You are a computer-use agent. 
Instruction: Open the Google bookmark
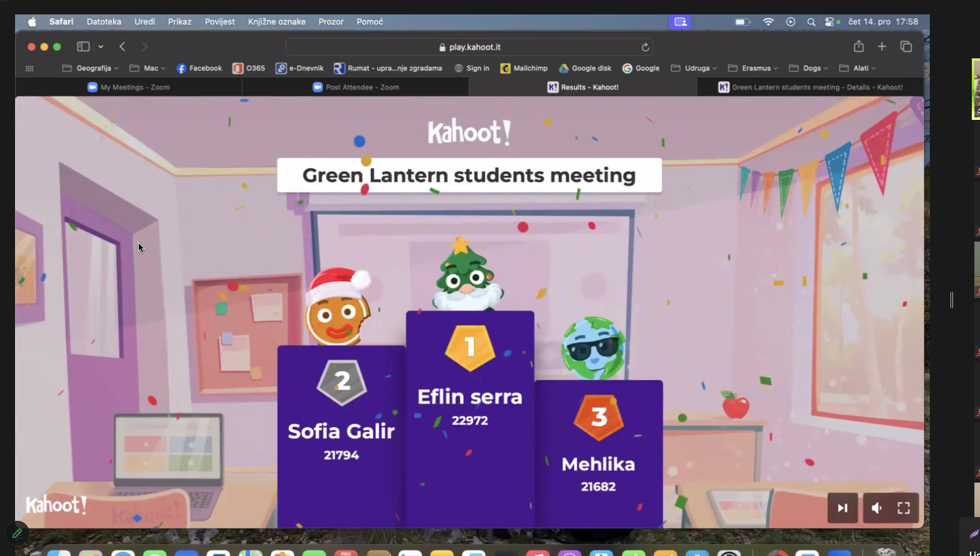coord(641,68)
